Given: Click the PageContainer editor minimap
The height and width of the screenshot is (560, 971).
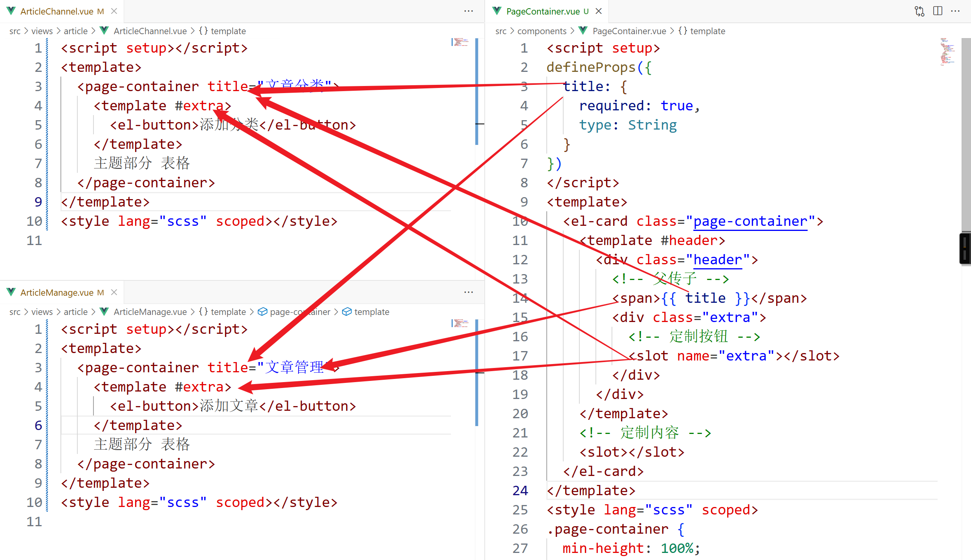Looking at the screenshot, I should [x=947, y=51].
